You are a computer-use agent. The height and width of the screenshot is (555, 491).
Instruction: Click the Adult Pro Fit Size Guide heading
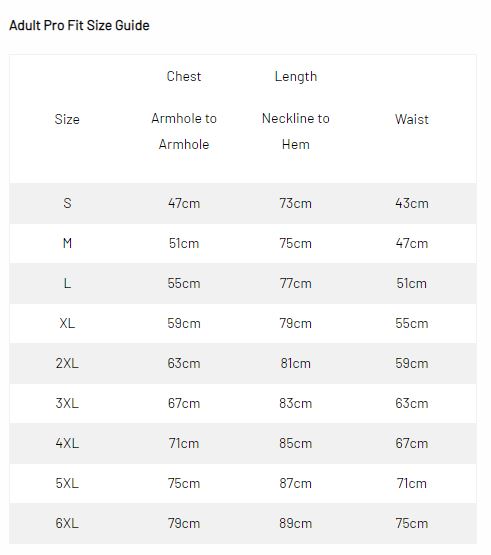pos(79,25)
